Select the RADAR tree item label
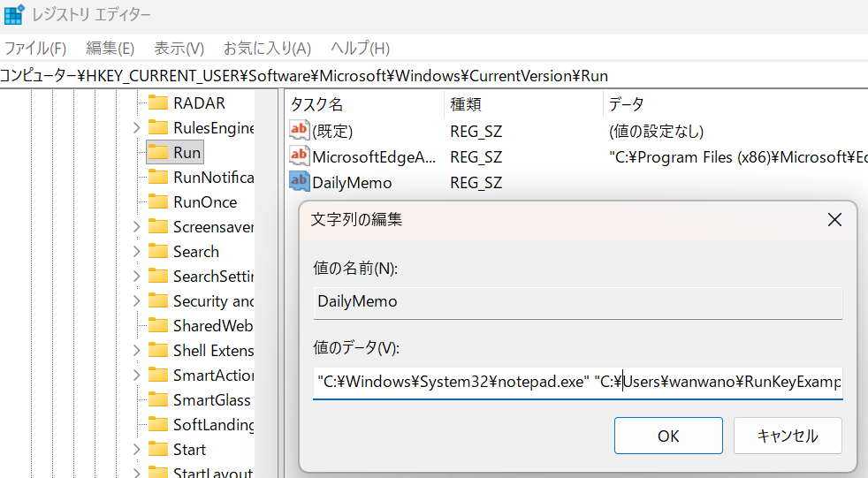The image size is (868, 478). coord(199,103)
